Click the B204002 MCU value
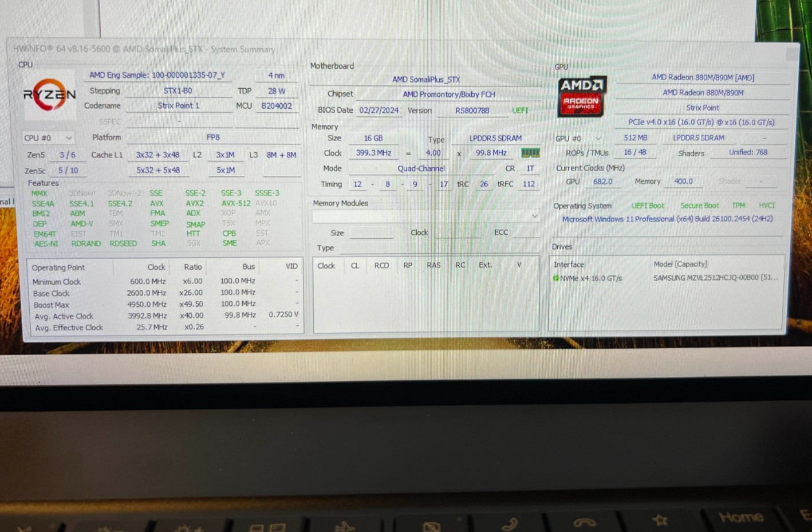812x532 pixels. coord(277,106)
